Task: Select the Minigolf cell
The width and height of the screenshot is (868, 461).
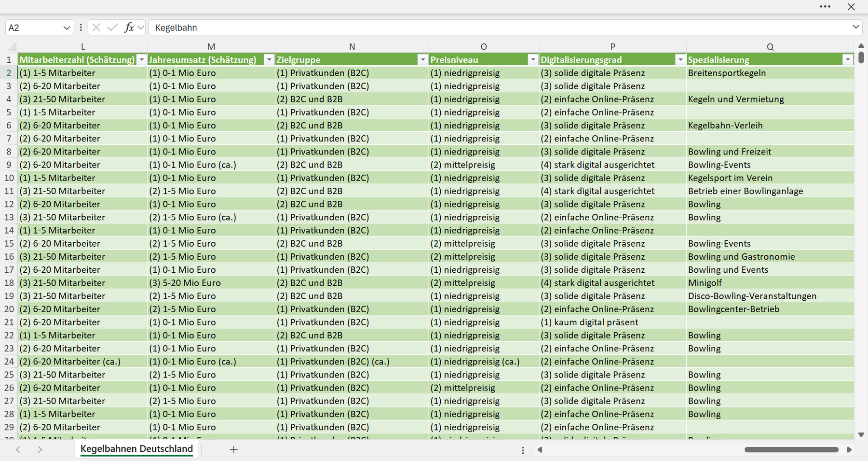Action: (x=770, y=283)
